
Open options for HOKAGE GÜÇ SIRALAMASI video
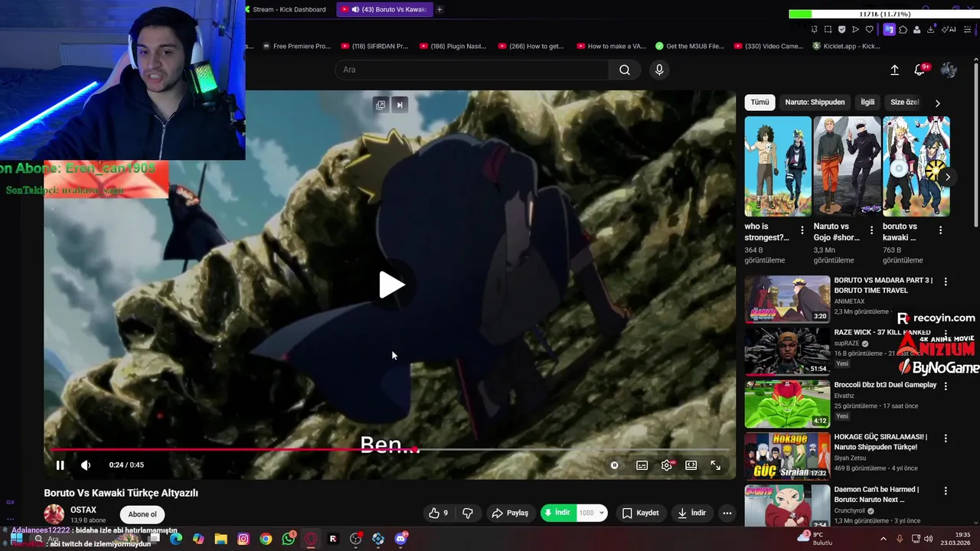tap(946, 439)
